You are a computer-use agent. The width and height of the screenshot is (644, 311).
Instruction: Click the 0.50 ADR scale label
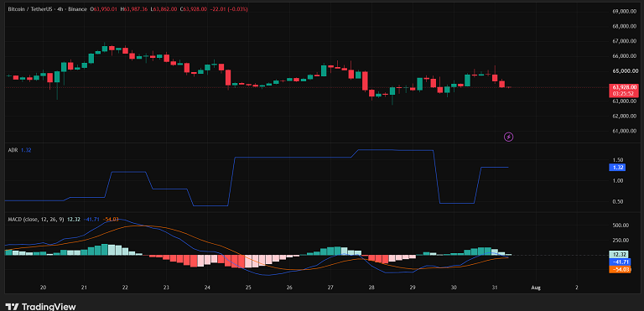click(x=618, y=202)
